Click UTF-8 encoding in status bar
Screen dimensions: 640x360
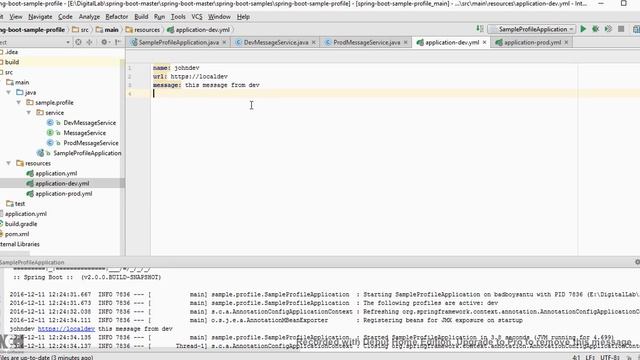(610, 357)
